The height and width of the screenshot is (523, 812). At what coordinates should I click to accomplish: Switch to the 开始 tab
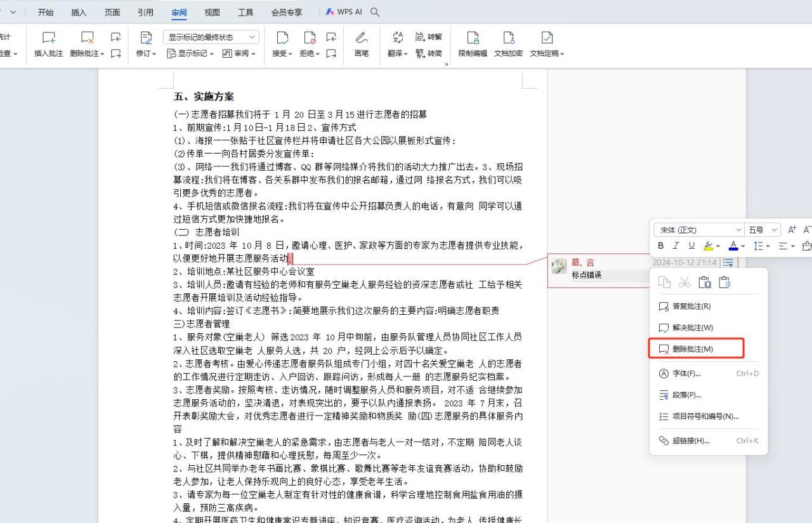tap(46, 12)
